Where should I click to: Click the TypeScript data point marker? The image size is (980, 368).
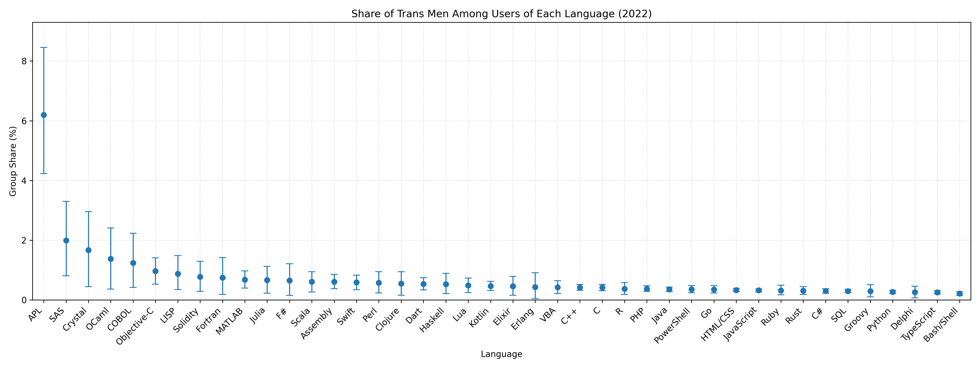[937, 292]
